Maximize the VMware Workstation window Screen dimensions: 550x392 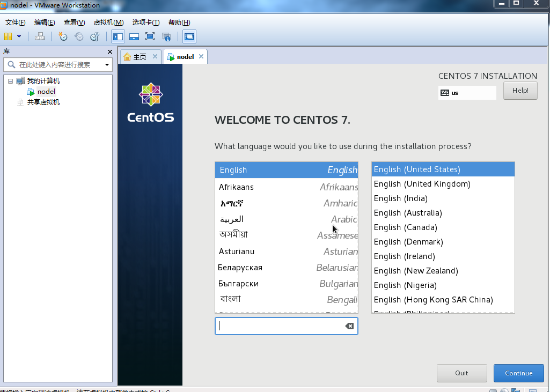click(516, 4)
